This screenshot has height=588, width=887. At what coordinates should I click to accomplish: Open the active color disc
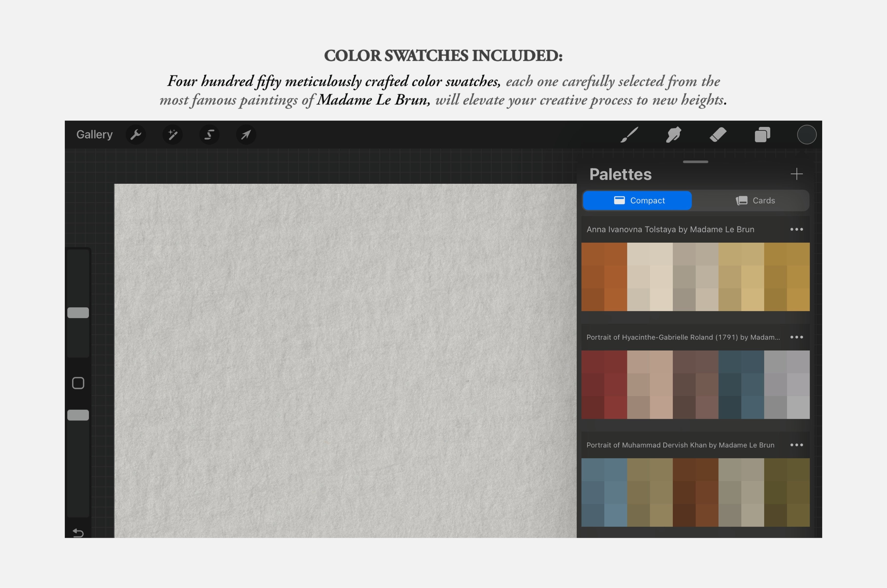(x=807, y=135)
